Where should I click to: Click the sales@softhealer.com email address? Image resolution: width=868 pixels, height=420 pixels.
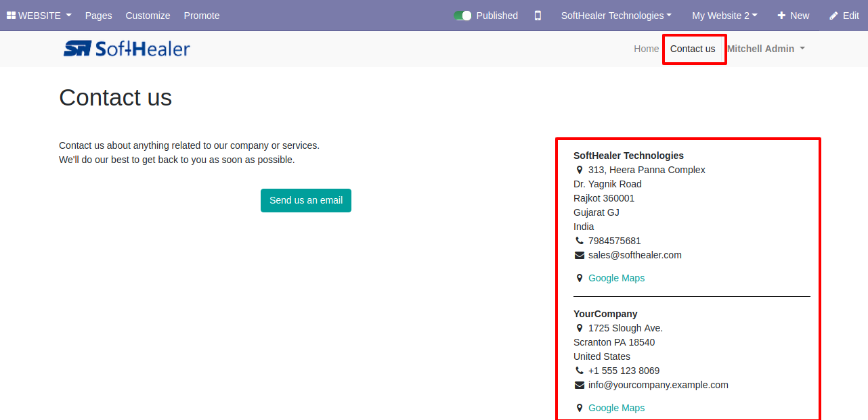(635, 255)
